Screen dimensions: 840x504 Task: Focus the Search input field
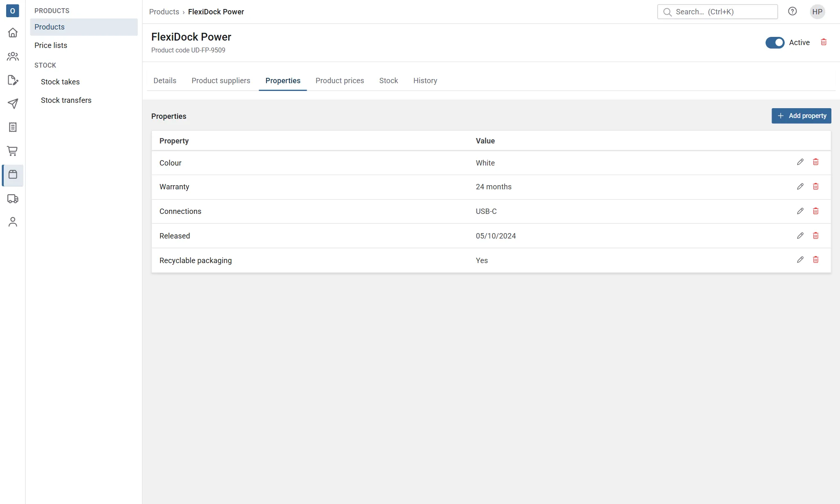click(717, 12)
